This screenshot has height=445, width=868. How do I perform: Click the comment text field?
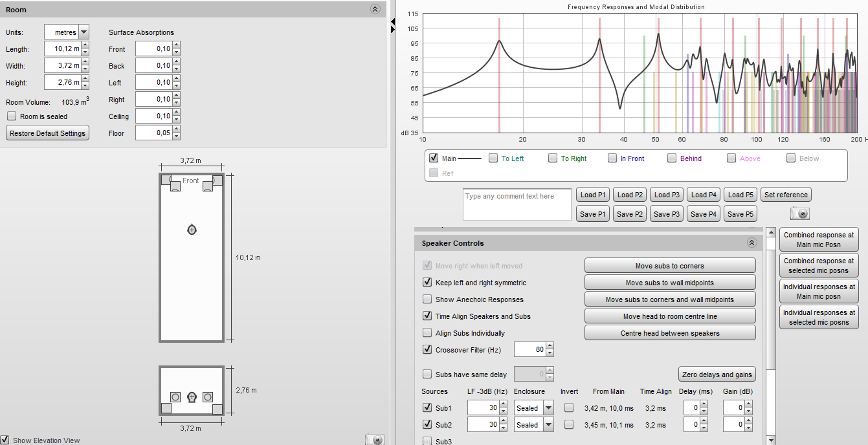[517, 204]
